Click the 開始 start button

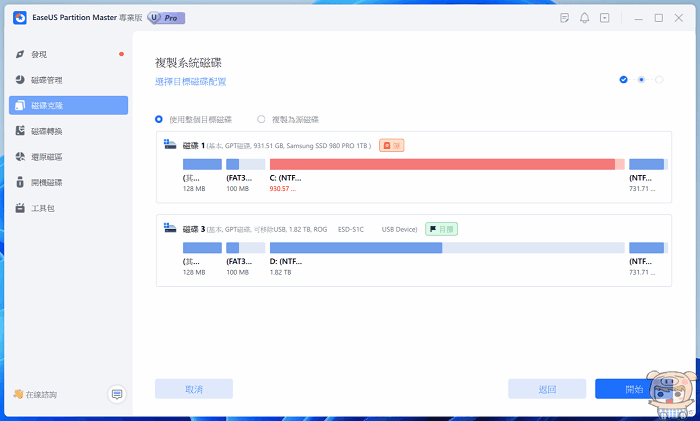pos(634,389)
